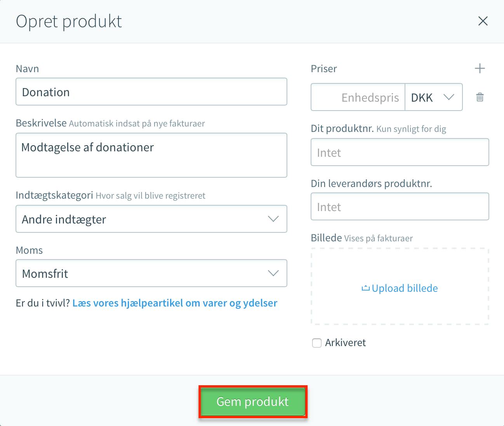Click the Moms field label
504x426 pixels.
pyautogui.click(x=29, y=250)
